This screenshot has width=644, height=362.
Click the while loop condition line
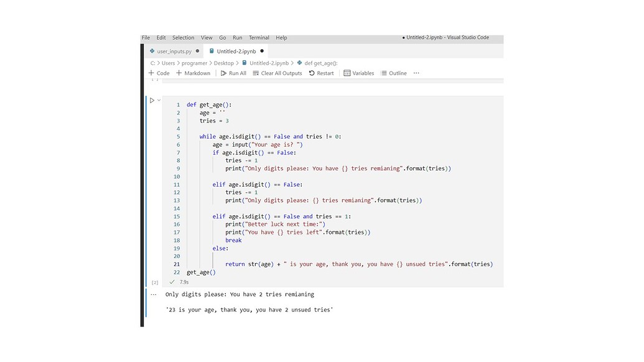point(270,137)
